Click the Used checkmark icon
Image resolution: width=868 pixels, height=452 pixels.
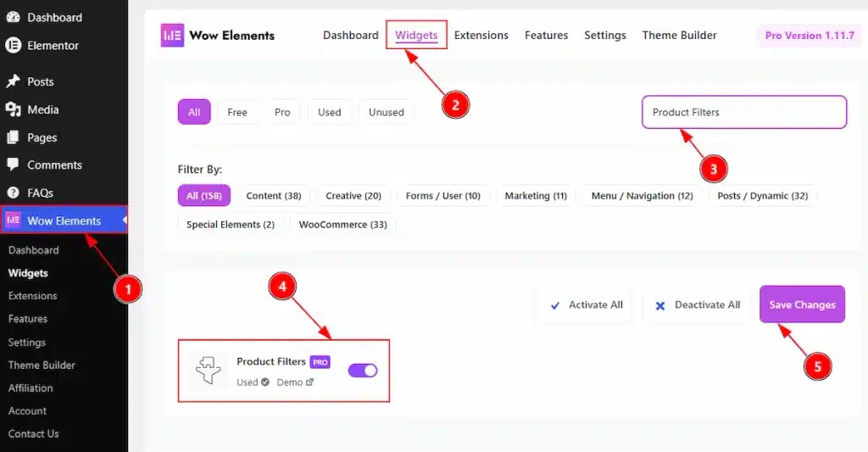point(265,382)
